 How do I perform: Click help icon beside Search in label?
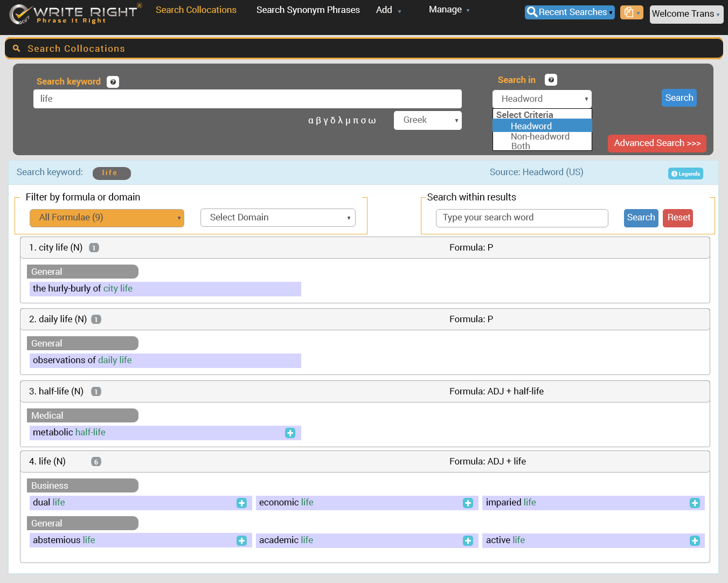tap(551, 80)
